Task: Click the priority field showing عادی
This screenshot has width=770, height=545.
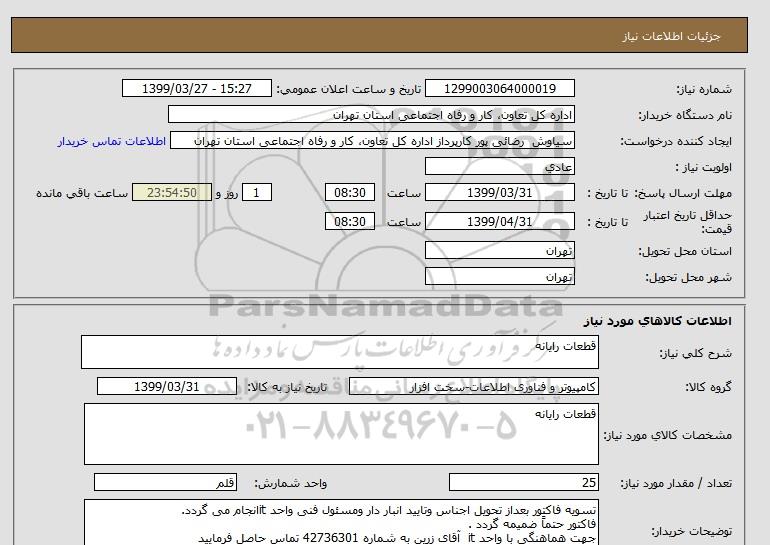Action: [x=499, y=166]
